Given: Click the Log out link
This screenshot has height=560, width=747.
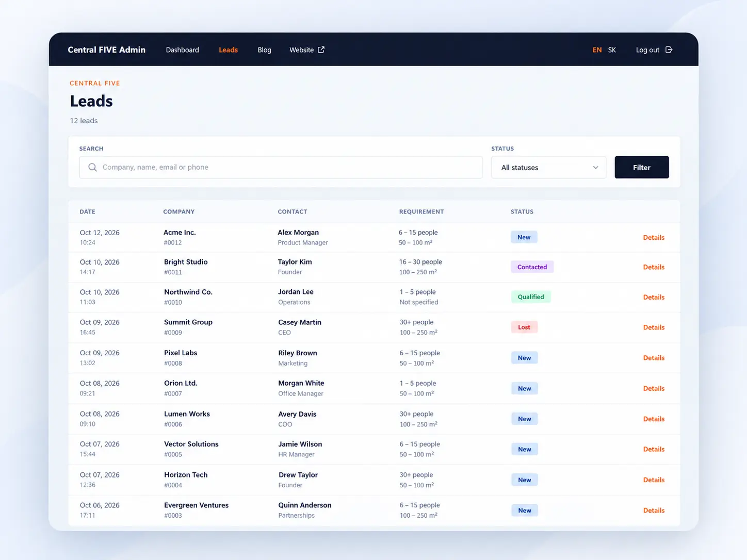Looking at the screenshot, I should [647, 50].
